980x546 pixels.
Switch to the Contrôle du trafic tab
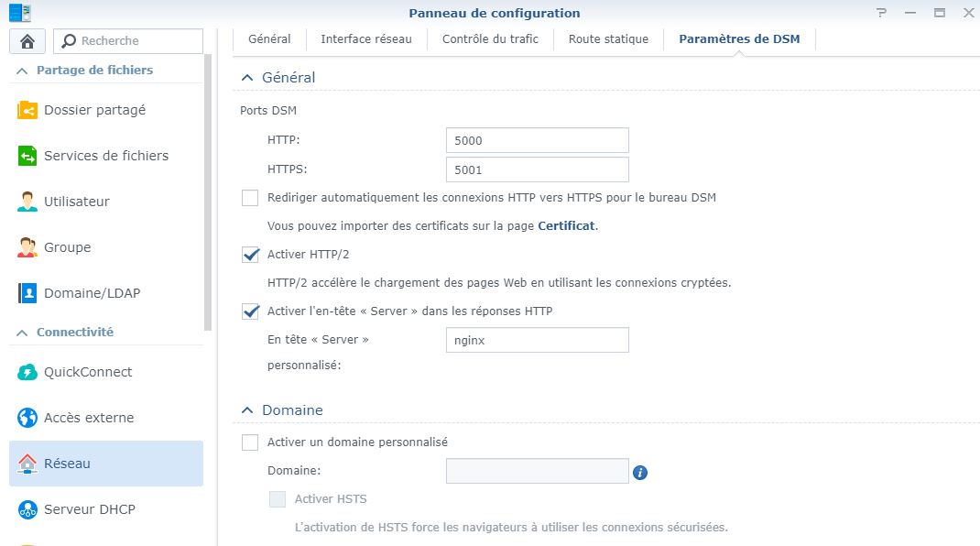click(x=490, y=39)
